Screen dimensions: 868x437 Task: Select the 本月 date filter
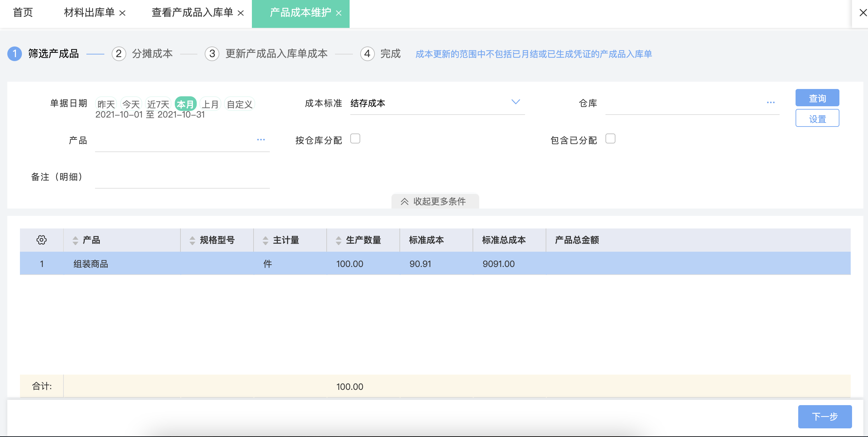(x=186, y=104)
